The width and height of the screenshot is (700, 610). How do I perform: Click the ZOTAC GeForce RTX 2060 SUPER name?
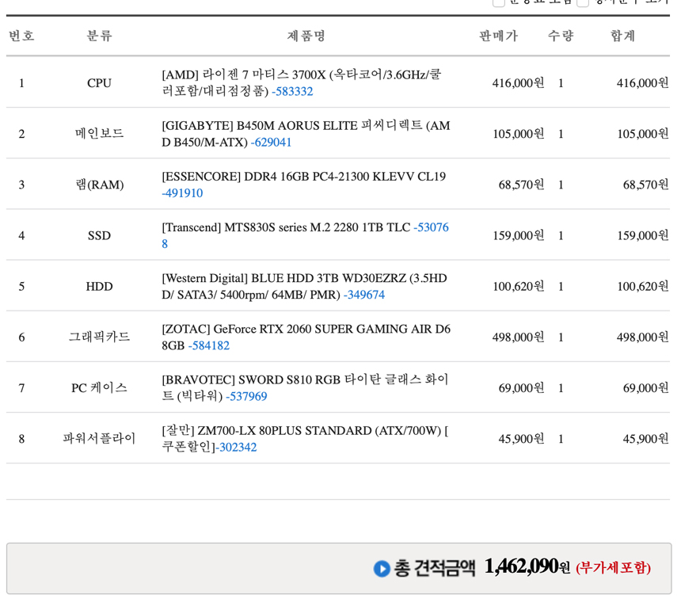[306, 337]
